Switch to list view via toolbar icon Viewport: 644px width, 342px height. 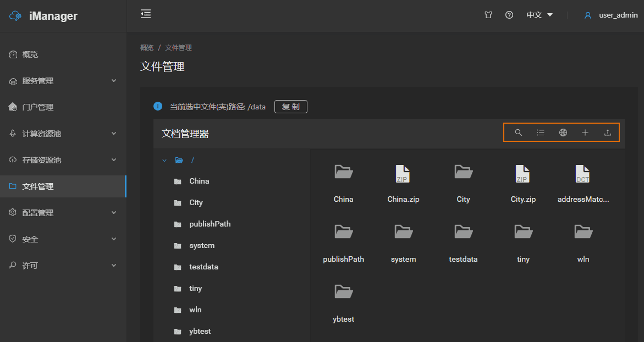(x=541, y=133)
